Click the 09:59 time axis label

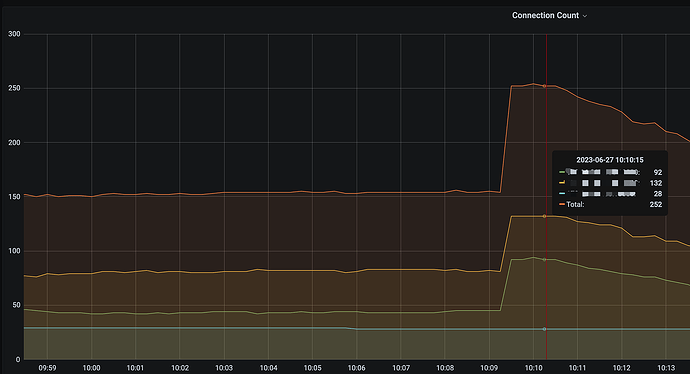click(47, 368)
